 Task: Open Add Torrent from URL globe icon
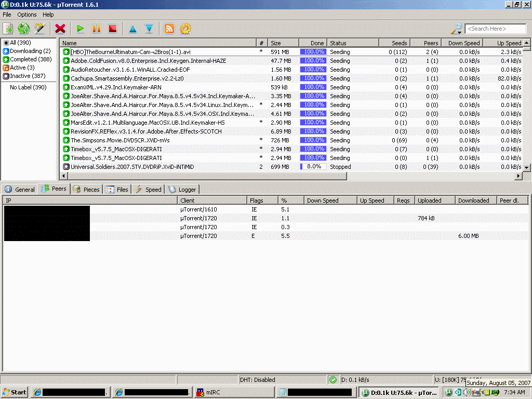click(24, 29)
